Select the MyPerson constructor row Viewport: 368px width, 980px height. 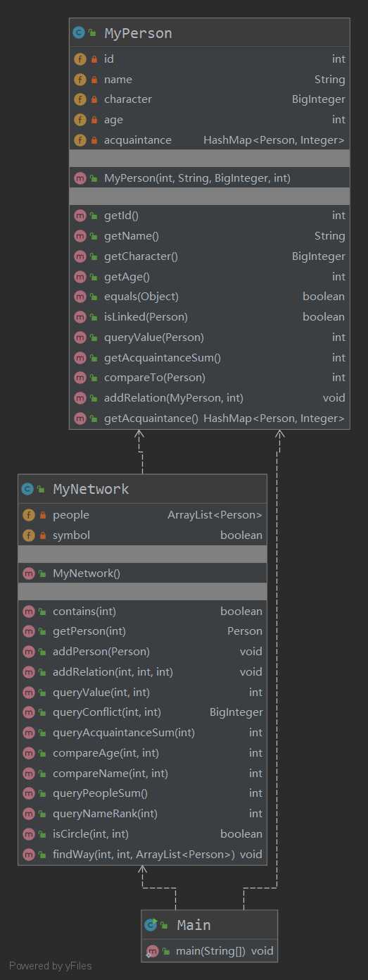210,178
